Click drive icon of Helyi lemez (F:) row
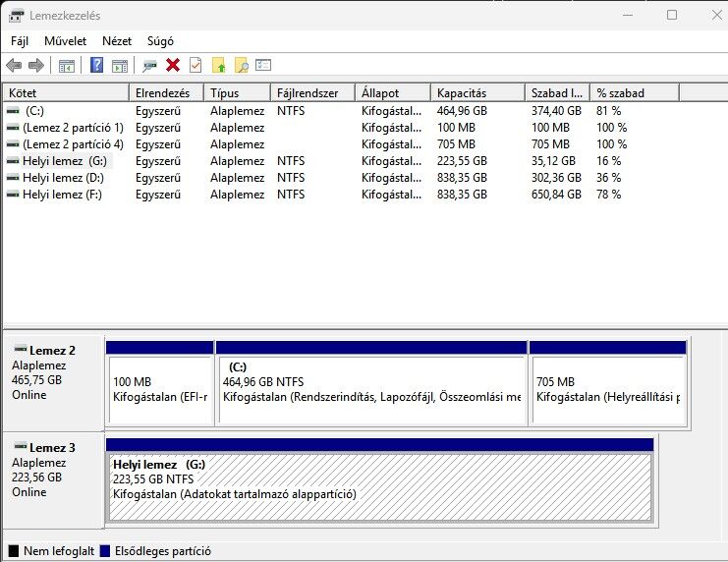The width and height of the screenshot is (728, 562). click(x=13, y=195)
